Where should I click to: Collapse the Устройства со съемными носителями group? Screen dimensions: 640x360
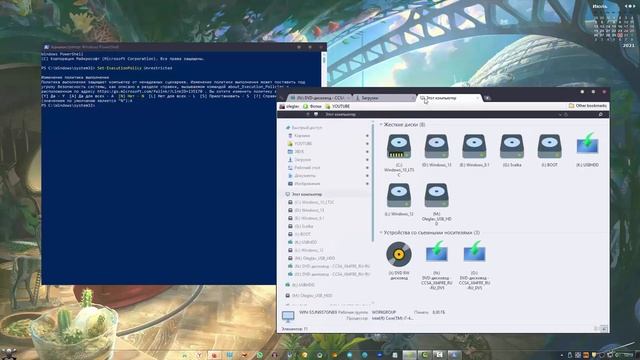[x=381, y=233]
